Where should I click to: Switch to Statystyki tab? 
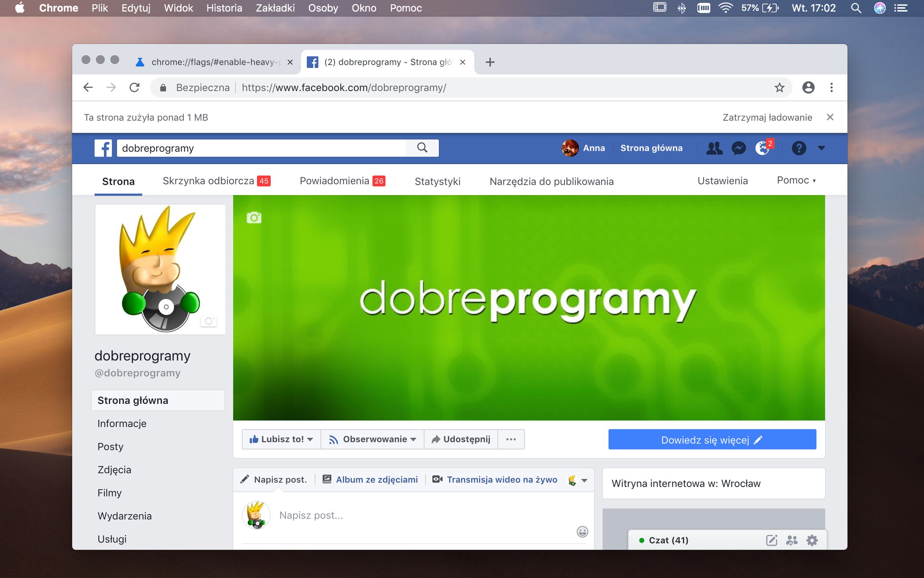(437, 181)
